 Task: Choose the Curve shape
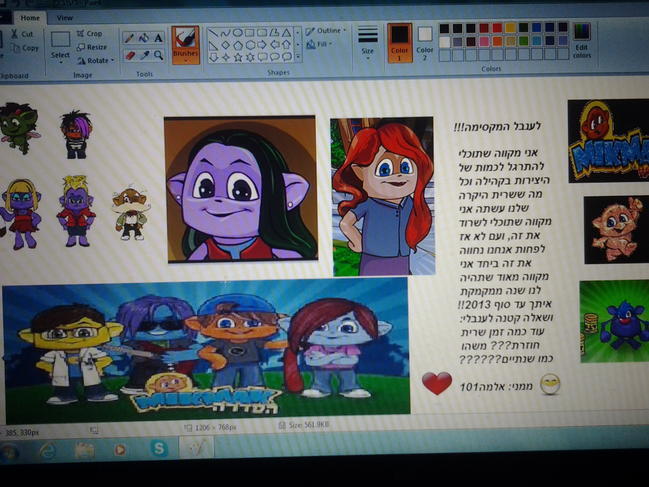tap(225, 33)
